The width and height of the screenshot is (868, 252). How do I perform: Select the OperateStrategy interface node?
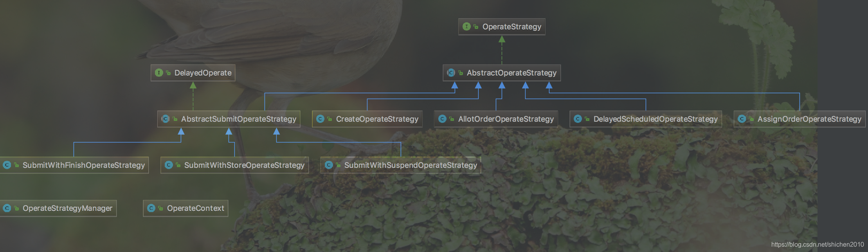pos(502,27)
